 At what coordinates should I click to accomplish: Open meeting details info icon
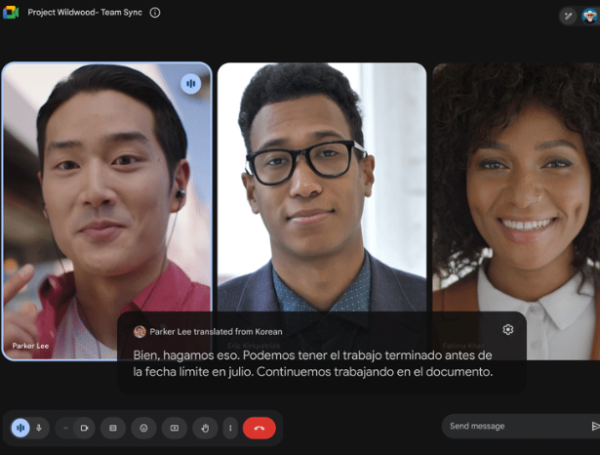[x=155, y=13]
